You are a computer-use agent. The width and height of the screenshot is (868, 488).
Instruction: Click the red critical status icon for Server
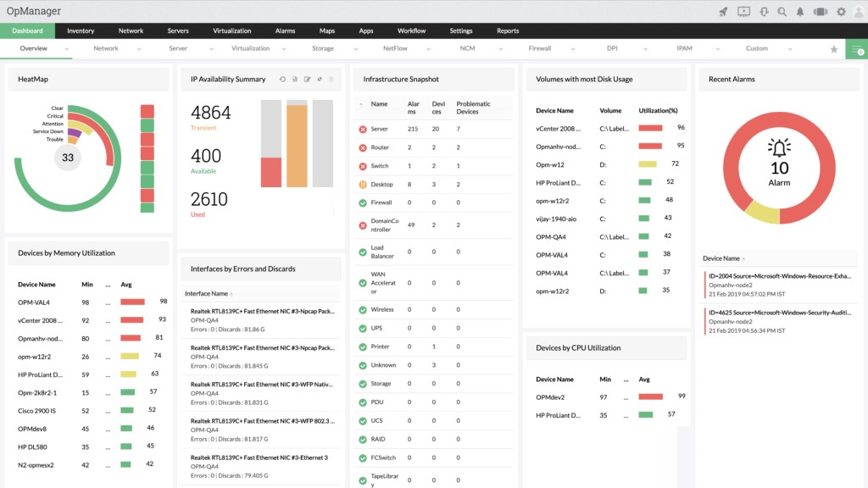click(x=363, y=130)
